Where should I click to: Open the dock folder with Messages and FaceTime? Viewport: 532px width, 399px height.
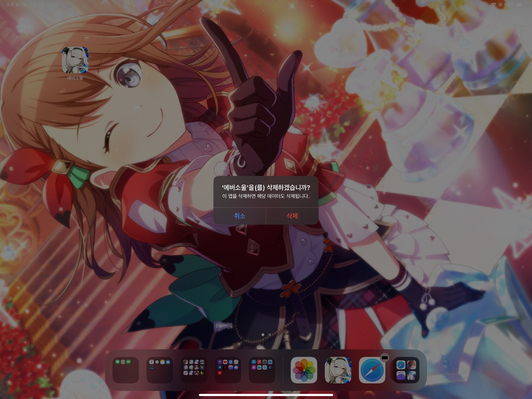(126, 370)
